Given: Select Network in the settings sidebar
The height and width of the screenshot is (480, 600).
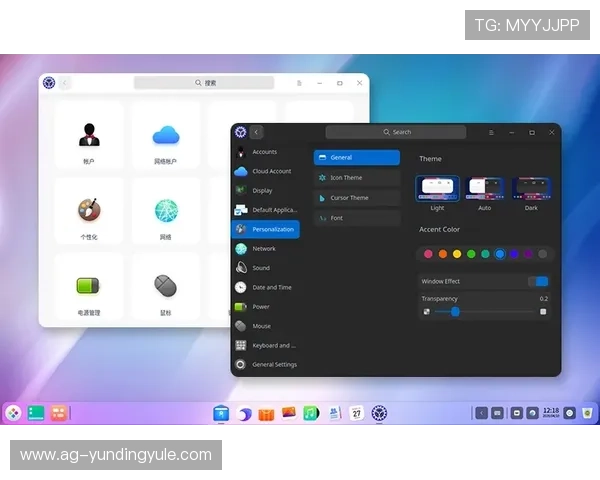Looking at the screenshot, I should click(x=264, y=248).
